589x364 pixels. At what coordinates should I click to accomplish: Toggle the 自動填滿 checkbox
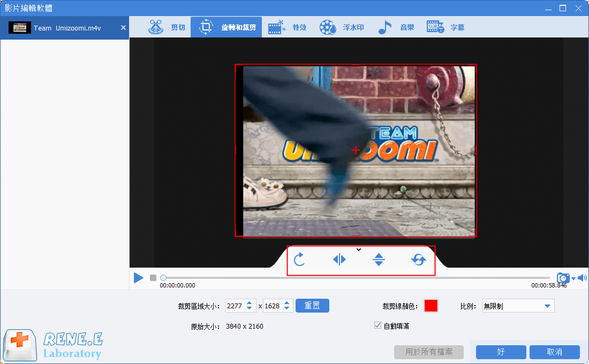pyautogui.click(x=377, y=325)
